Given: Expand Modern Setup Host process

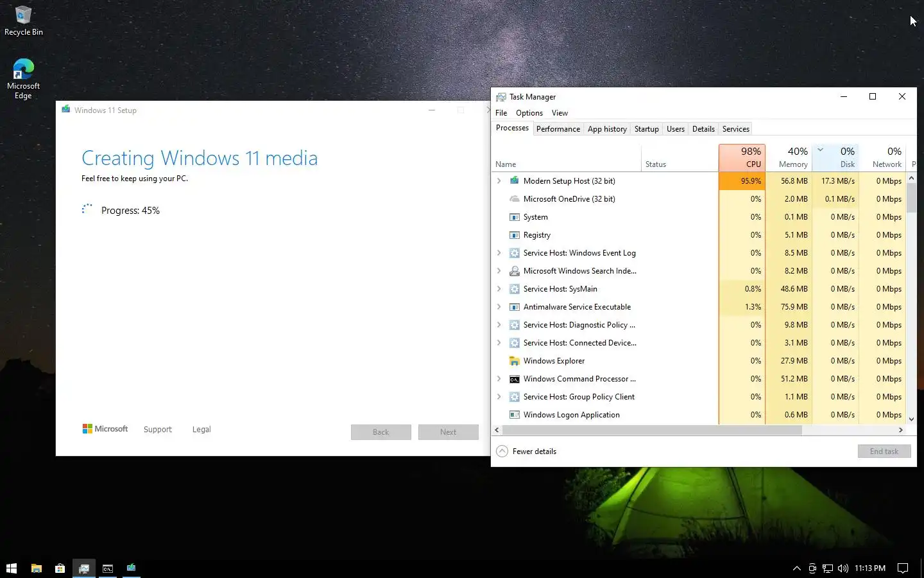Looking at the screenshot, I should coord(499,181).
